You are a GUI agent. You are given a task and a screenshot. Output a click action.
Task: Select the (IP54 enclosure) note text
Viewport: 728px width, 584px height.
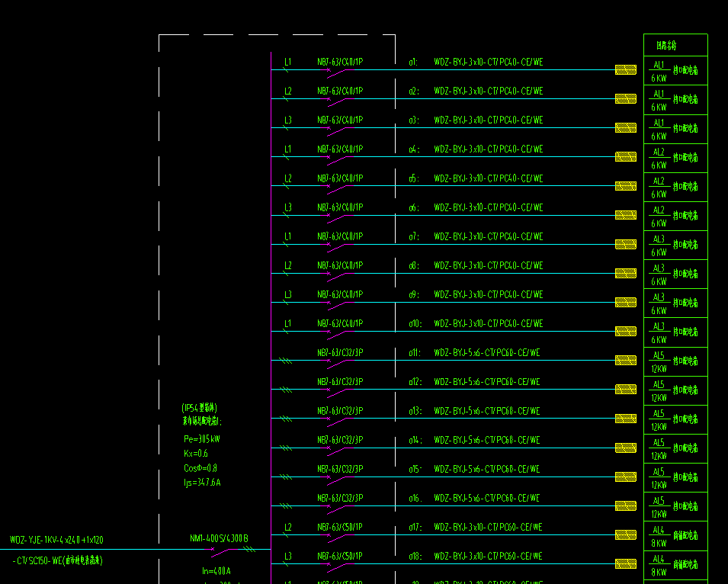coord(199,408)
